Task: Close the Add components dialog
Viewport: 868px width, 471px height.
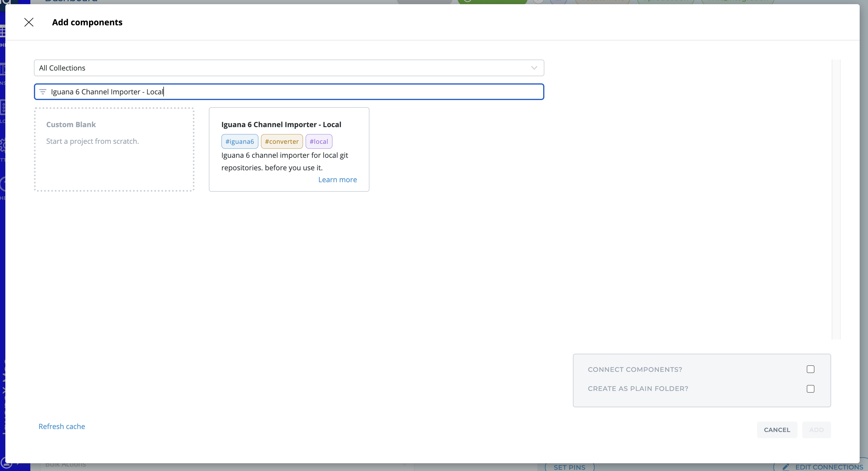Action: click(29, 22)
